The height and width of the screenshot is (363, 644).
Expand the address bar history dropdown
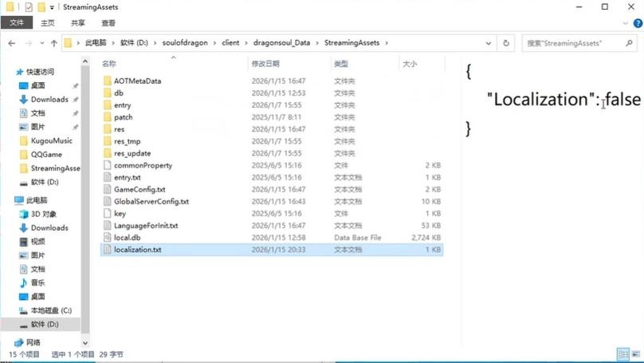[488, 43]
